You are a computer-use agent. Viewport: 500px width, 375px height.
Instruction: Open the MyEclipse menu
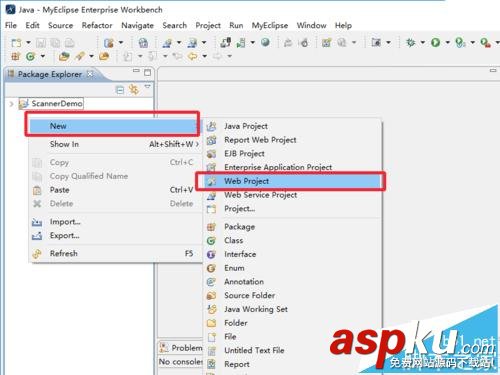click(x=270, y=25)
